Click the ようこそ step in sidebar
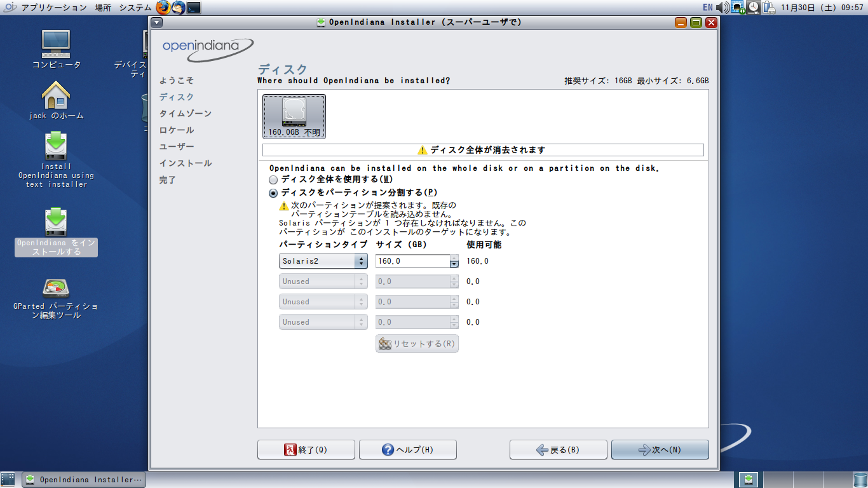The width and height of the screenshot is (868, 488). tap(177, 81)
